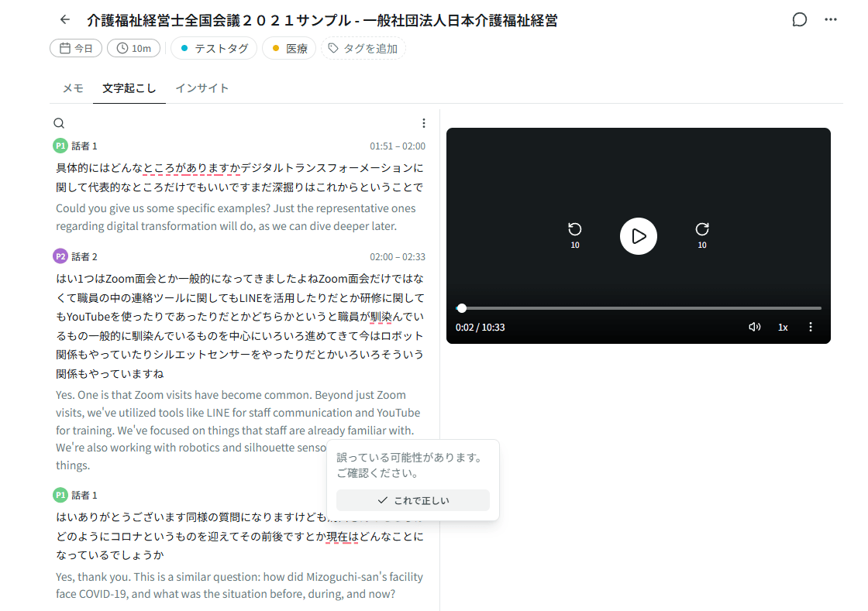The height and width of the screenshot is (611, 868).
Task: Click the underlined word 現在は
Action: (x=342, y=537)
